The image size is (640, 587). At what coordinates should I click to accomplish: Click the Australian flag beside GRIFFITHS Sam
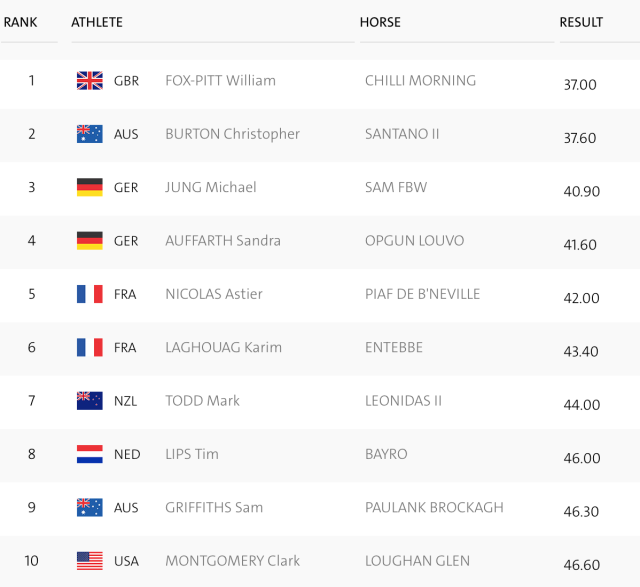tap(90, 507)
